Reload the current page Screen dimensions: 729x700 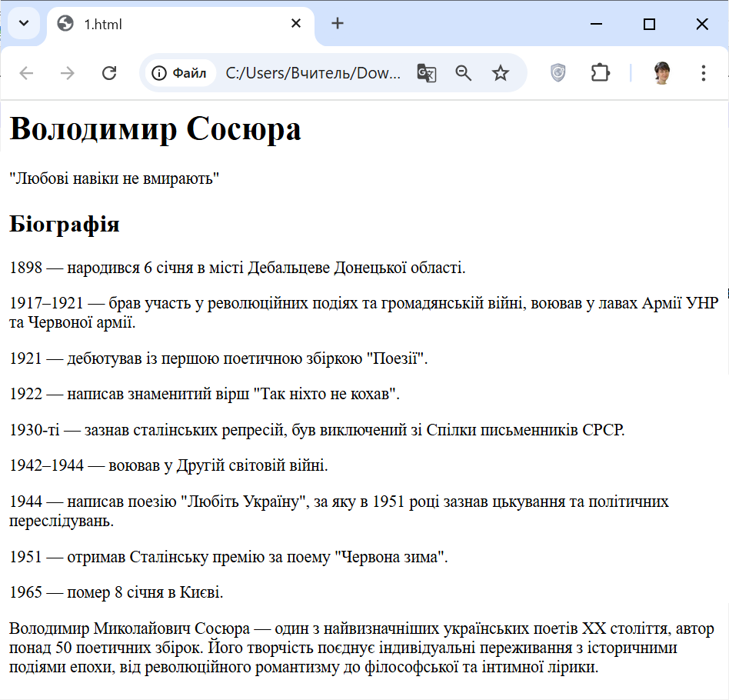coord(109,73)
